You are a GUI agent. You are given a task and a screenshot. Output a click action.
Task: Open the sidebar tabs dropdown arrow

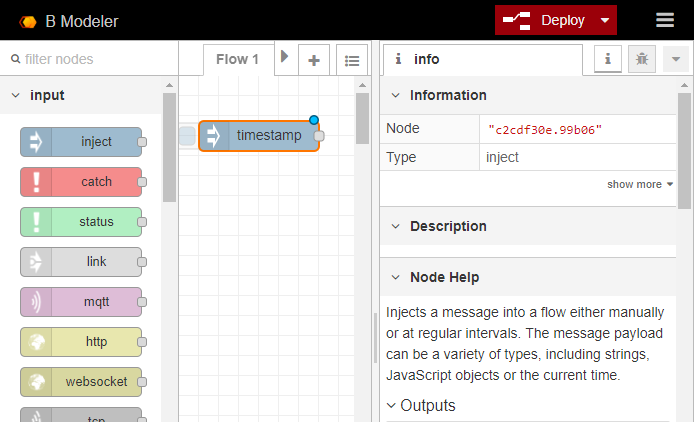[x=675, y=58]
